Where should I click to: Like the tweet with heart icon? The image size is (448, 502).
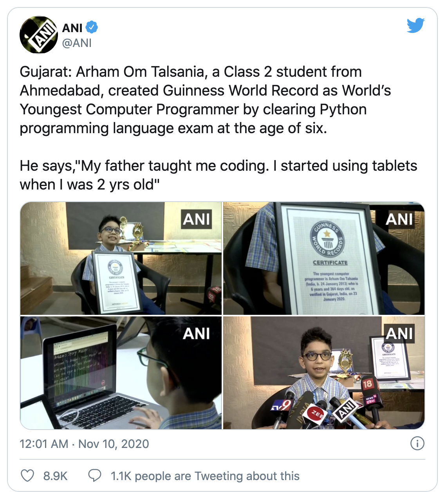(27, 476)
